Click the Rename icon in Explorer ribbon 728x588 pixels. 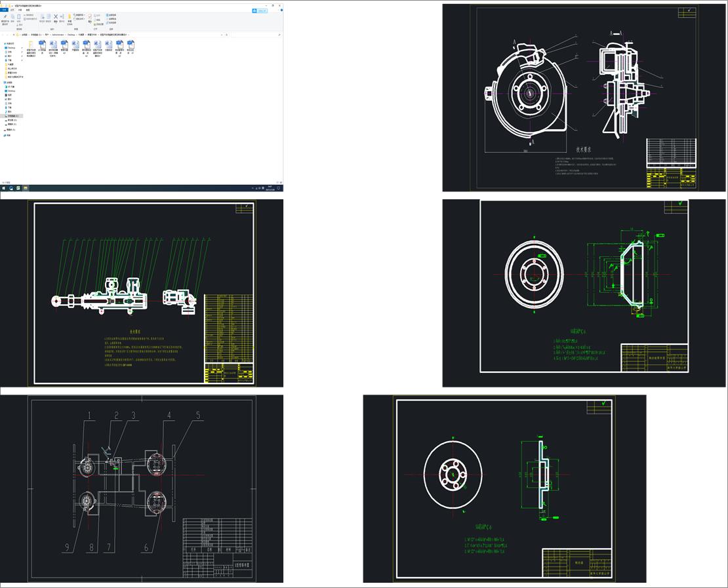tap(62, 17)
